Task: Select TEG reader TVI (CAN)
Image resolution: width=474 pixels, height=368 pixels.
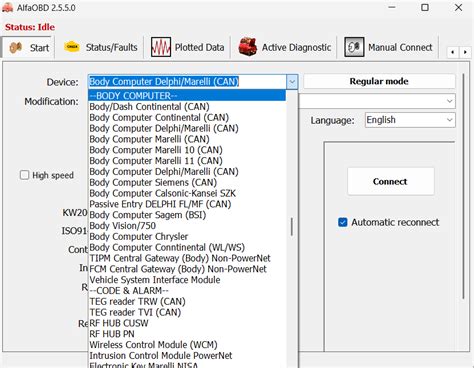Action: point(187,312)
